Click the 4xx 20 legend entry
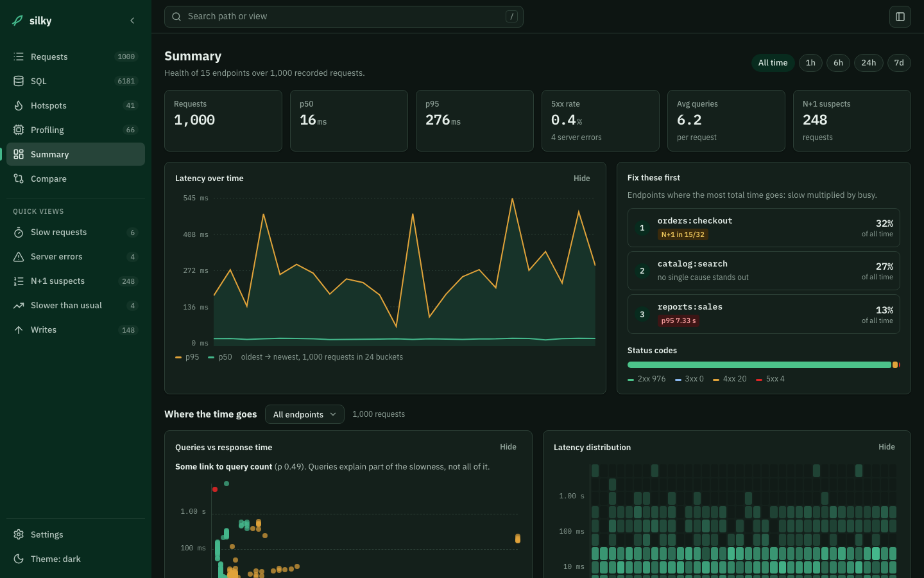Screen dimensions: 924x578 point(730,379)
